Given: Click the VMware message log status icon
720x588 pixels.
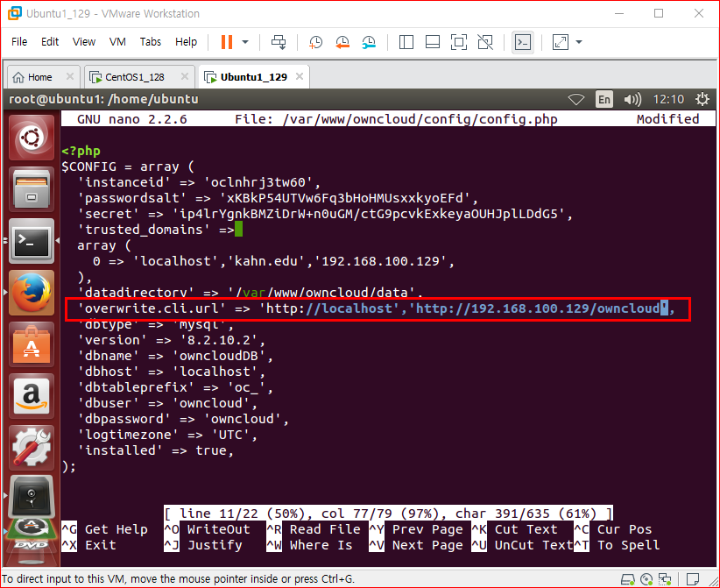Looking at the screenshot, I should point(693,579).
